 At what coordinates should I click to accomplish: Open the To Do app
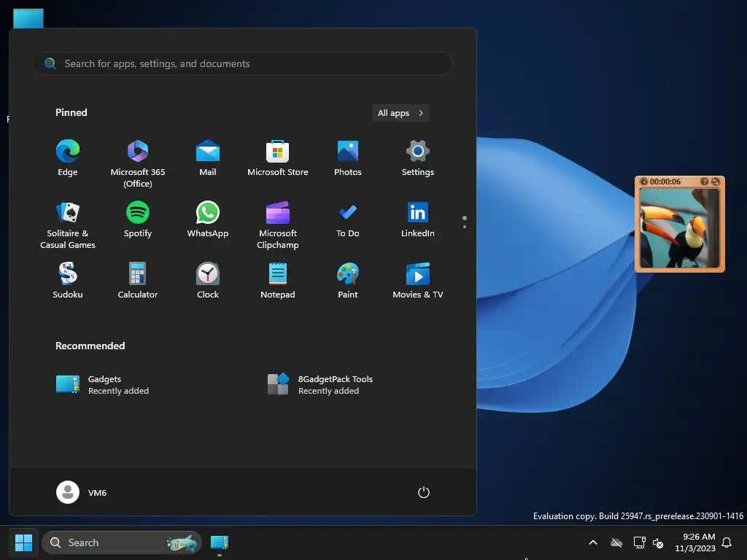pyautogui.click(x=348, y=219)
